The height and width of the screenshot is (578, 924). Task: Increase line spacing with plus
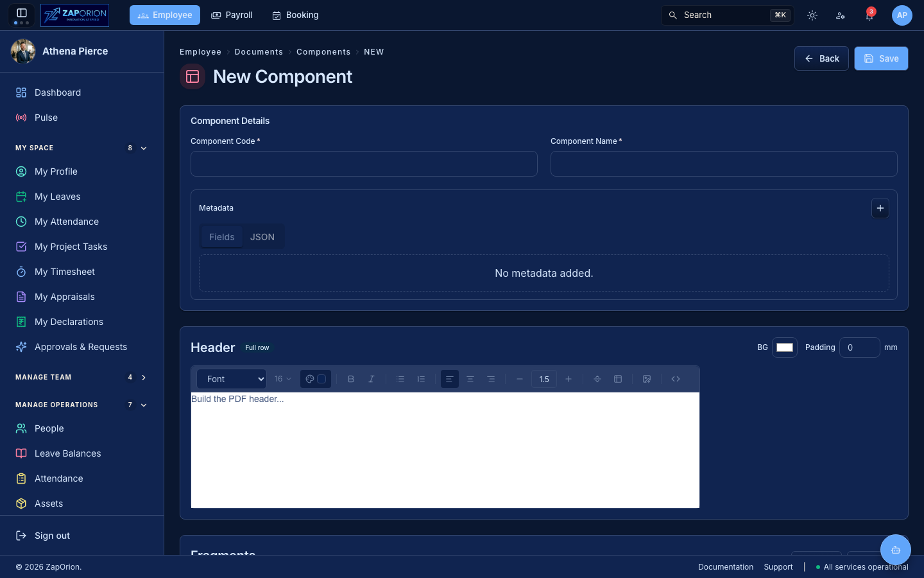(x=569, y=379)
